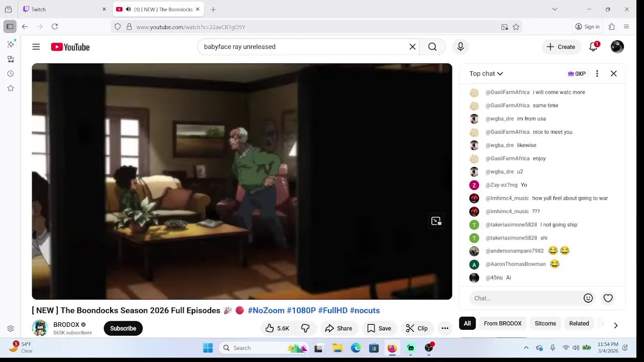Go to the YouTube home logo
Screen dimensions: 644x362
coord(70,47)
